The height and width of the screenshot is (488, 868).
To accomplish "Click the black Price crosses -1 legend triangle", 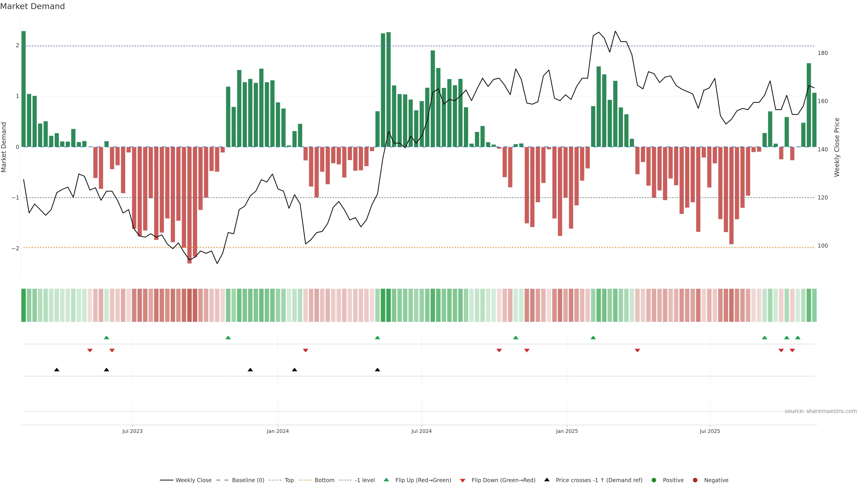I will (547, 480).
